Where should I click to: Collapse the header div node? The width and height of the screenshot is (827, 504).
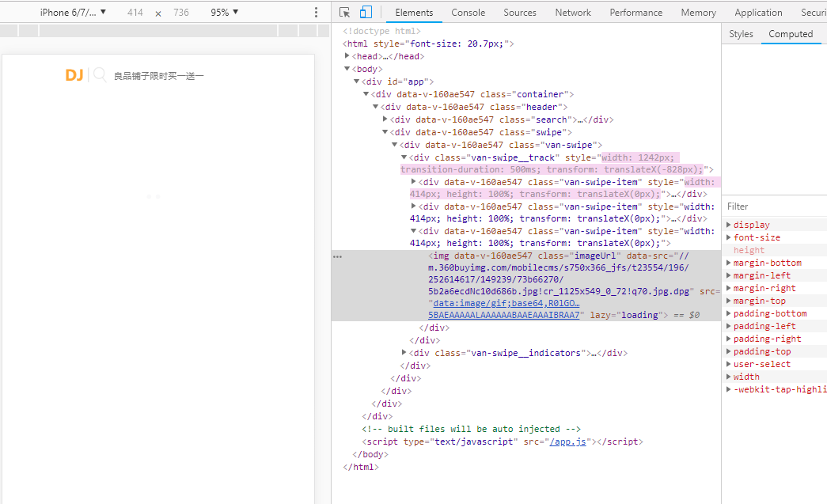376,107
